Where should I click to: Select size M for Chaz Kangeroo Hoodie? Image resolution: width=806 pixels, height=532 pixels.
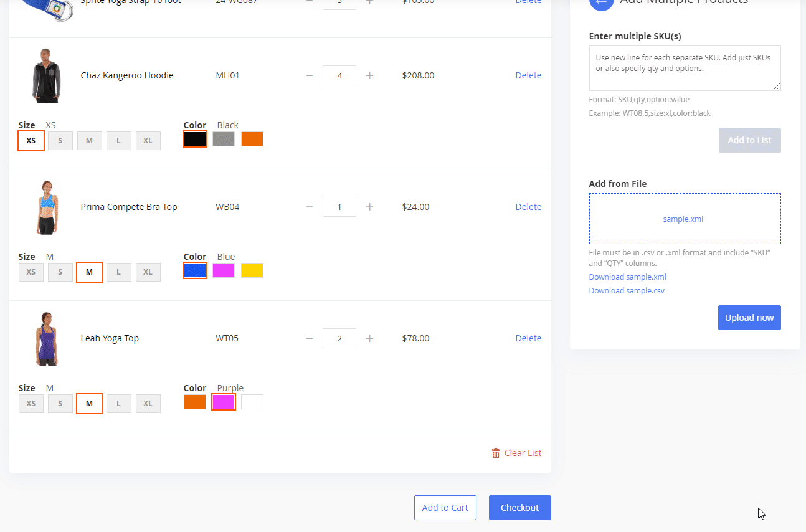point(90,141)
